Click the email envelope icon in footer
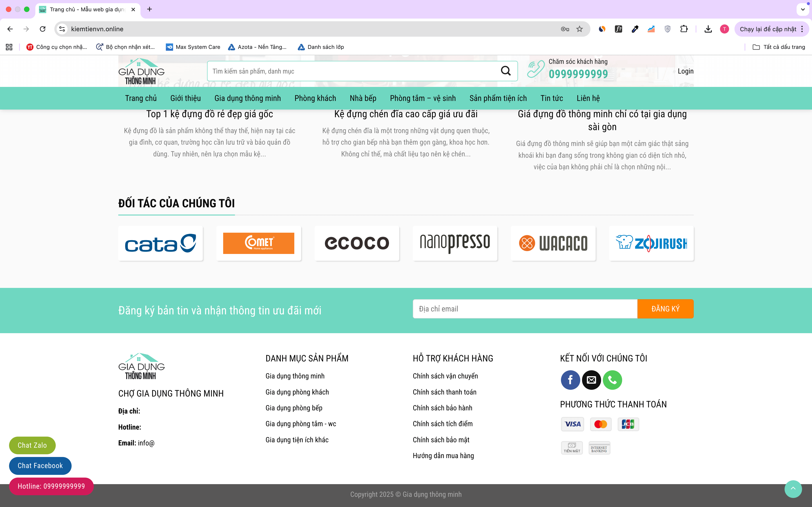Viewport: 812px width, 507px height. pos(591,380)
